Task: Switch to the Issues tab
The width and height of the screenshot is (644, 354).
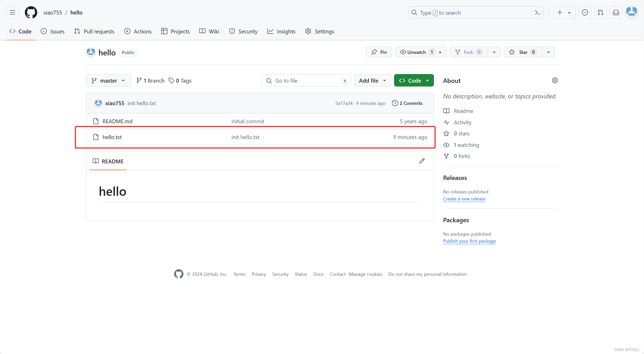Action: 53,31
